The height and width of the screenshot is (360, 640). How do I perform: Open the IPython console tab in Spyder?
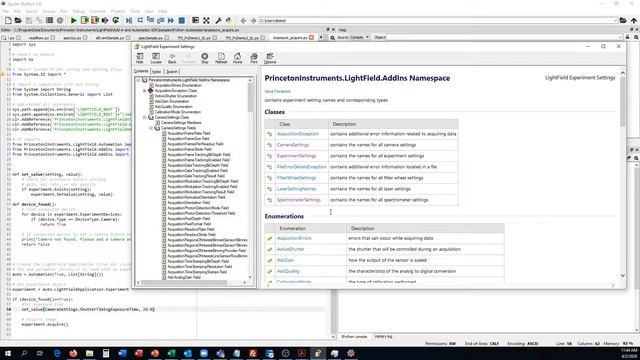(354, 337)
